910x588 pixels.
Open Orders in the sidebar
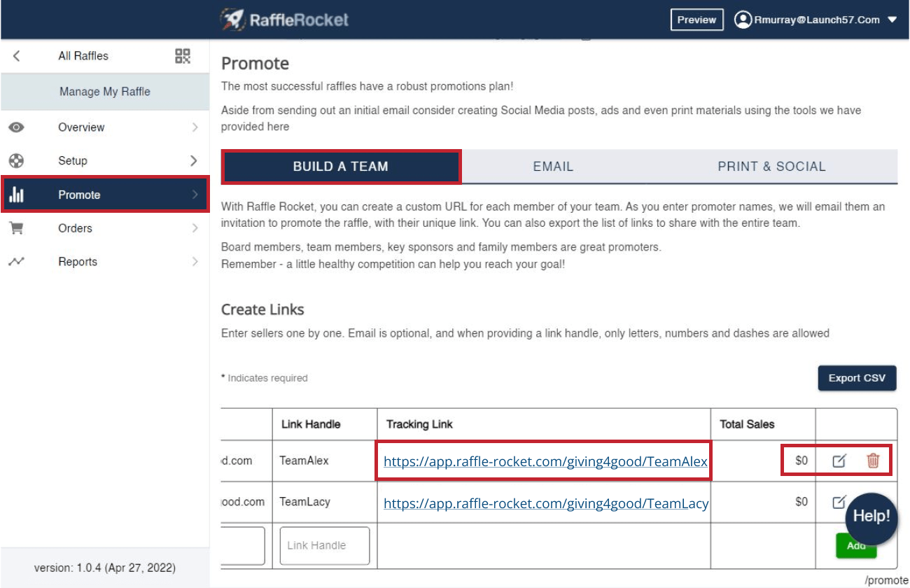point(105,228)
